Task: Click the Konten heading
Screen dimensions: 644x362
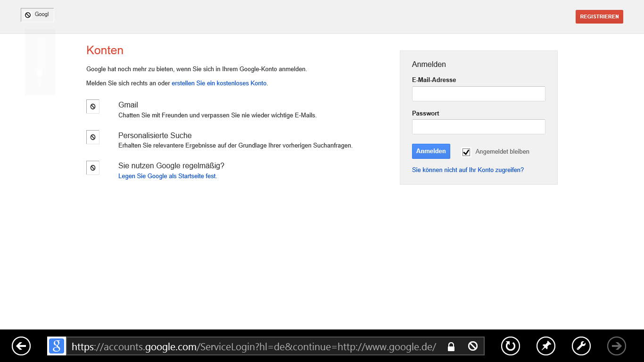Action: (x=105, y=50)
